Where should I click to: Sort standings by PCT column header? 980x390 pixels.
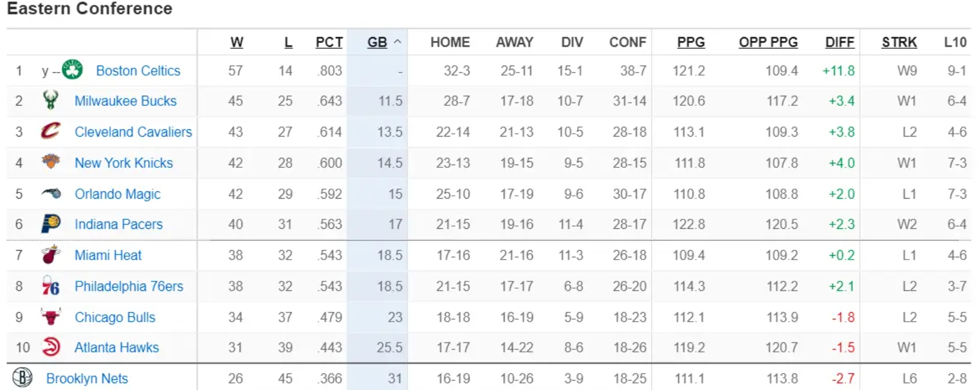pyautogui.click(x=329, y=42)
